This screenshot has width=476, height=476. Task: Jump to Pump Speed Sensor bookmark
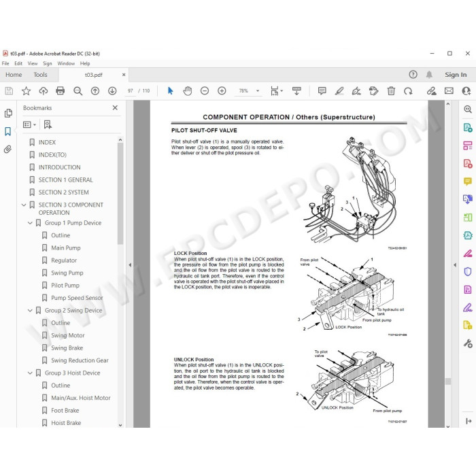point(77,298)
